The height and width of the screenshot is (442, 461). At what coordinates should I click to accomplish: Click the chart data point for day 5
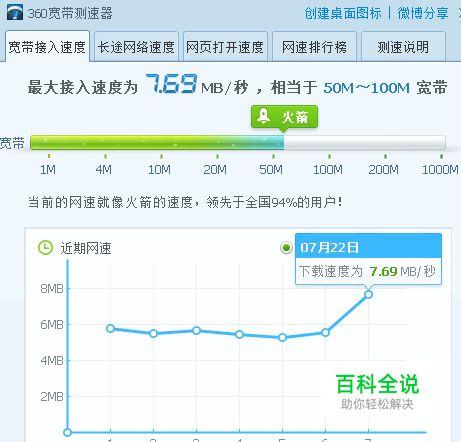pyautogui.click(x=282, y=337)
